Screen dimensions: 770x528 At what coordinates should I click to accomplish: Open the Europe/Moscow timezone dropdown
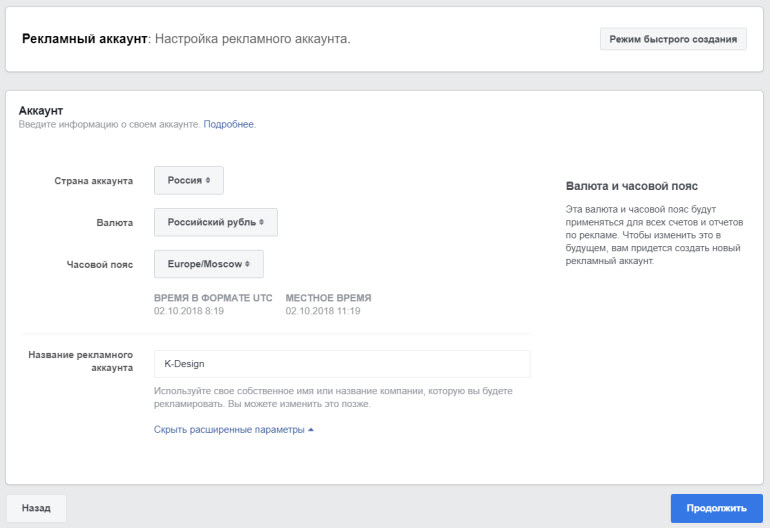(x=208, y=264)
